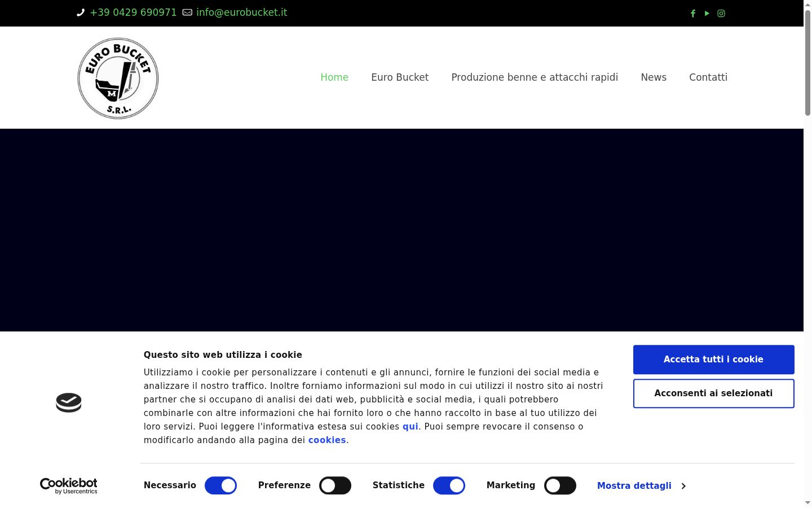
Task: Open the Facebook social icon
Action: (693, 14)
